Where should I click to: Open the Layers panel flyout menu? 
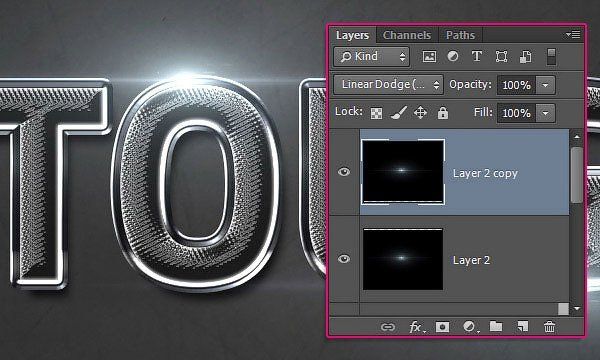573,35
